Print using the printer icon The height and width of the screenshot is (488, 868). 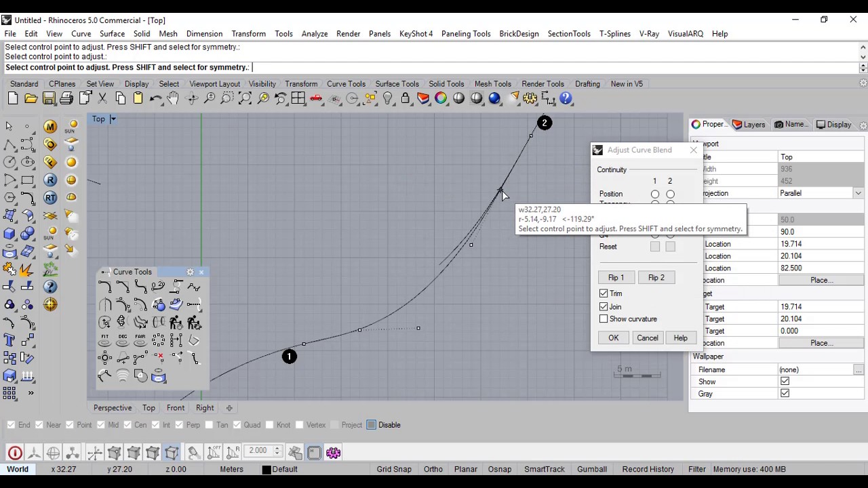(x=66, y=99)
